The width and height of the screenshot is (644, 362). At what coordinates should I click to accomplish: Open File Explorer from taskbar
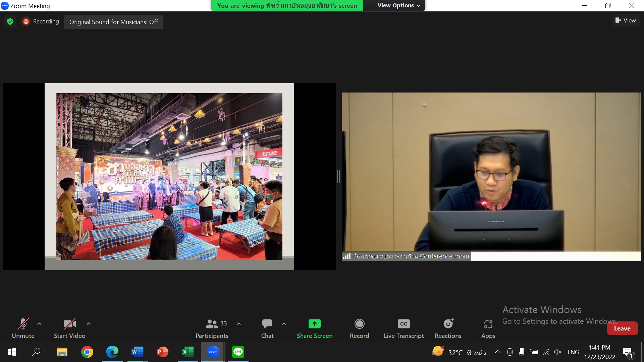click(x=62, y=352)
